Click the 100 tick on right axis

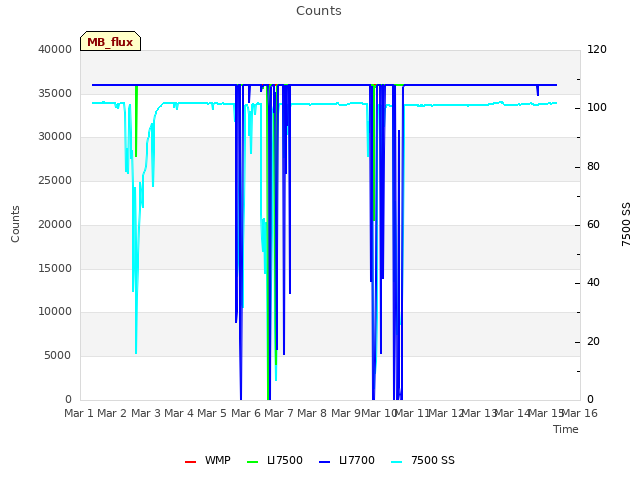[x=597, y=108]
